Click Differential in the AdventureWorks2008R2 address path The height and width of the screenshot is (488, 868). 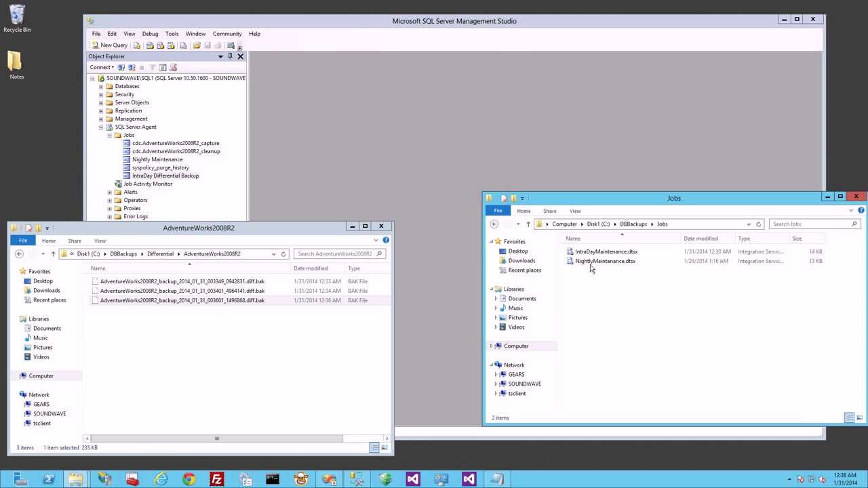[160, 253]
